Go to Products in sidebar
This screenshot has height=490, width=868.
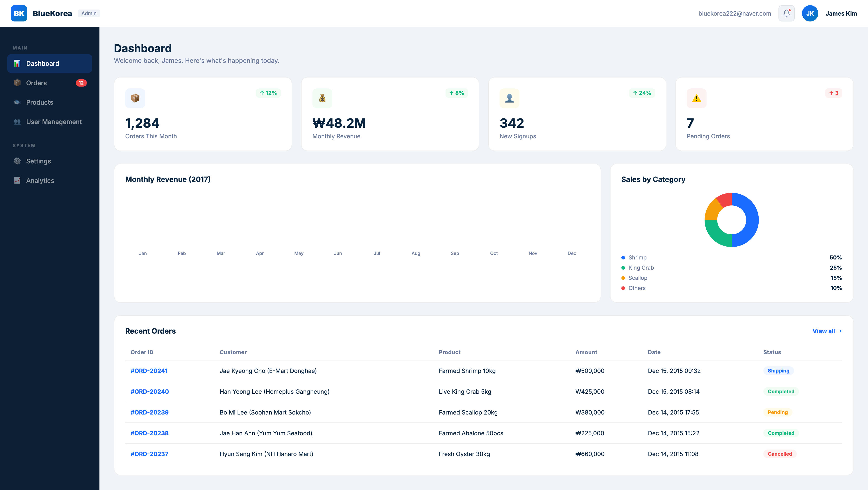coord(39,102)
